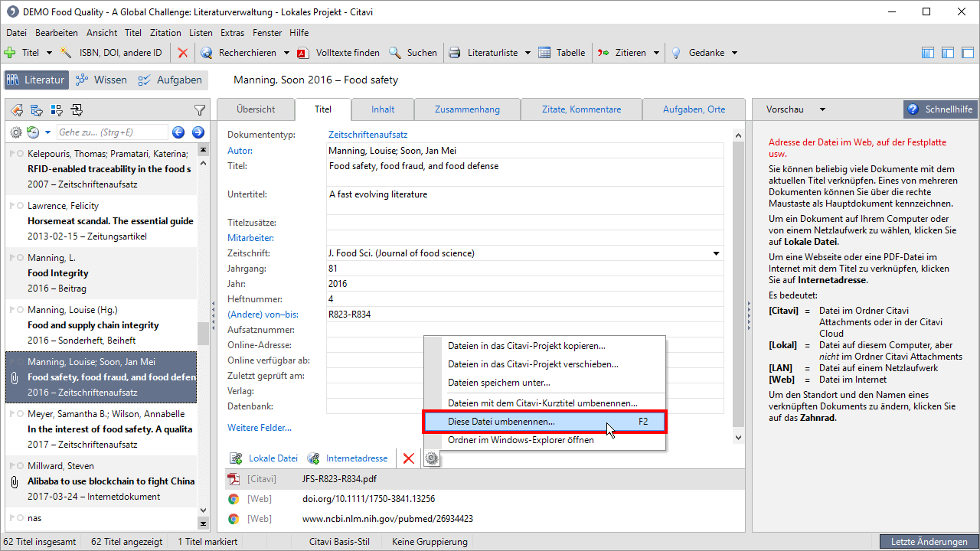Open Schnellhilfe quick help

tap(940, 109)
